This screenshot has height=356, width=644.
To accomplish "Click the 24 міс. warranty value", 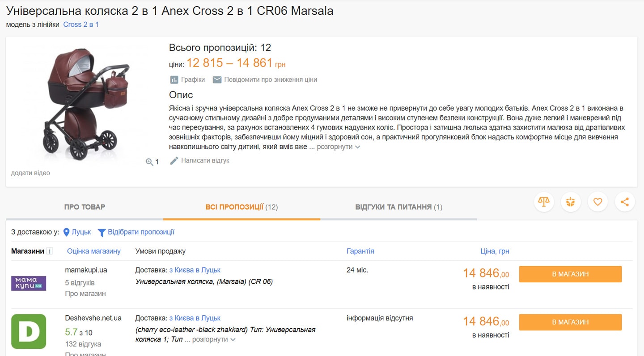I will [x=357, y=270].
